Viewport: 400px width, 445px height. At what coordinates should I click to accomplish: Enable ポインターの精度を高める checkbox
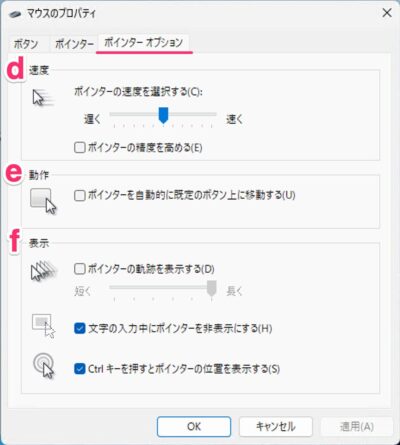pos(80,147)
